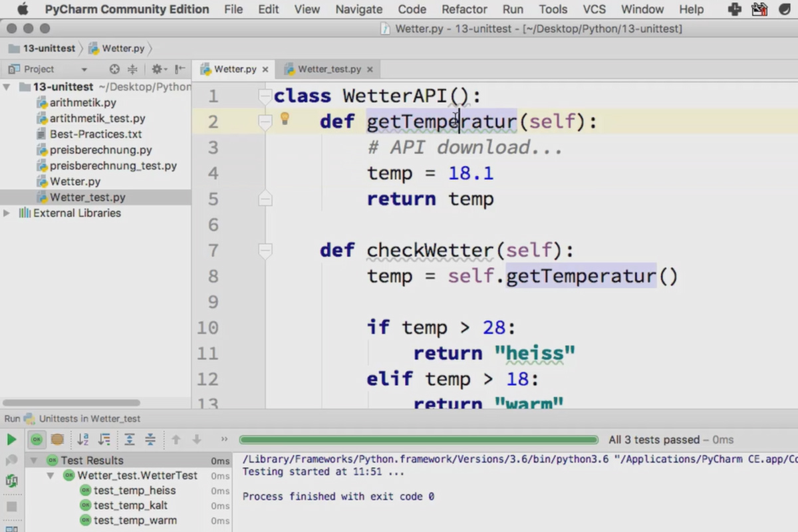
Task: Open the Refactor menu
Action: coord(465,9)
